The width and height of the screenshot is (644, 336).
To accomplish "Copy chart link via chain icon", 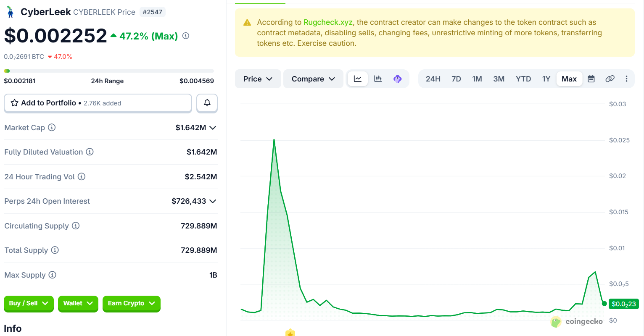I will 610,79.
